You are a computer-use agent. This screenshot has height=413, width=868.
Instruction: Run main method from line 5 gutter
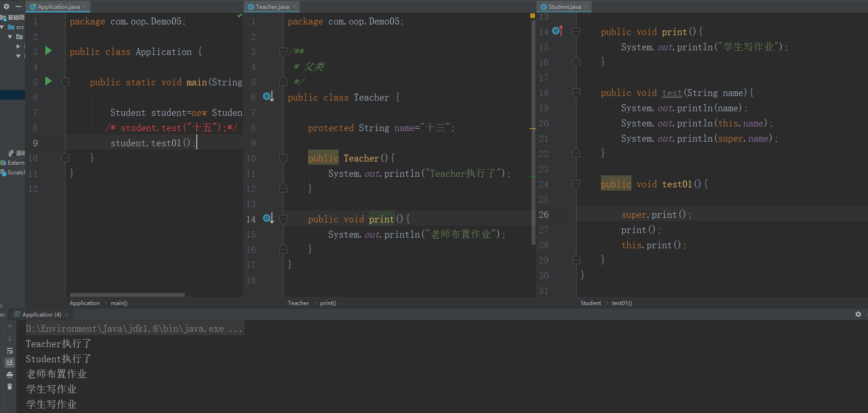tap(49, 81)
